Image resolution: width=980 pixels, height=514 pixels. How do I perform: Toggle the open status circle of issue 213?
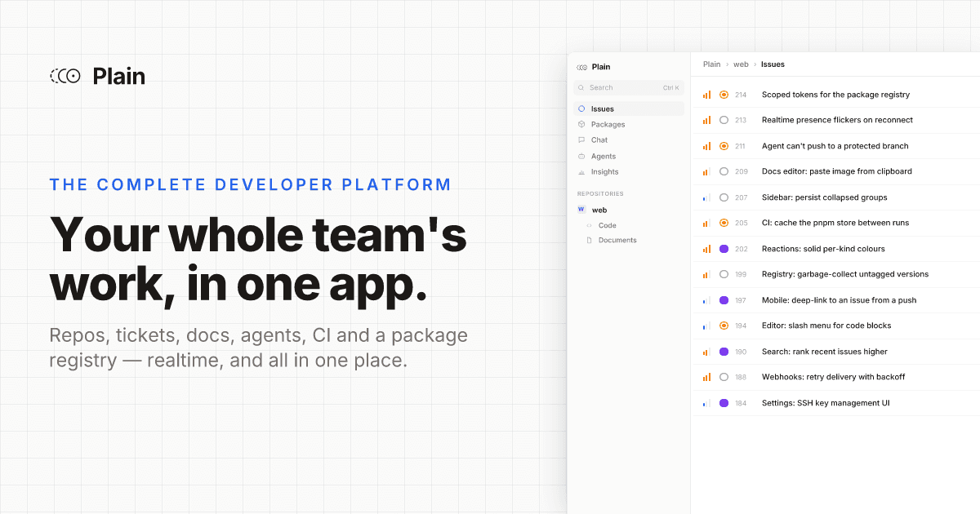724,120
